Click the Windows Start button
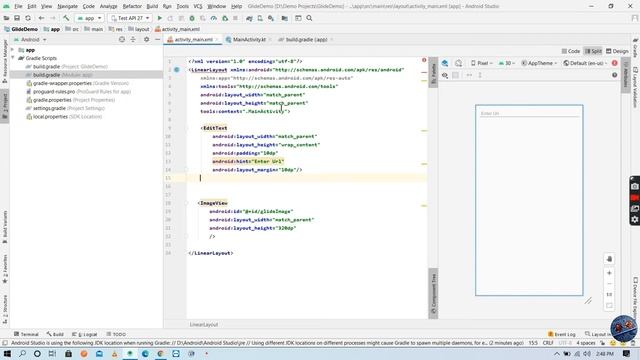Viewport: 640px width, 360px height. coord(7,353)
